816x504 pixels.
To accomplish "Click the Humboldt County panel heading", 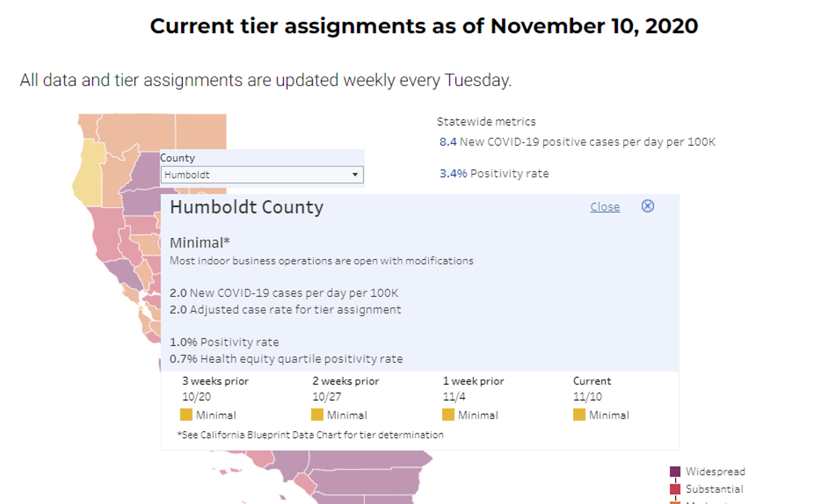I will point(246,207).
